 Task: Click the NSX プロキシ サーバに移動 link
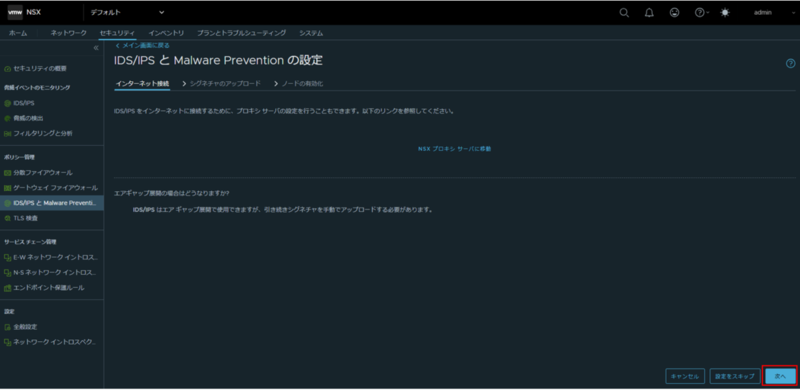tap(455, 149)
